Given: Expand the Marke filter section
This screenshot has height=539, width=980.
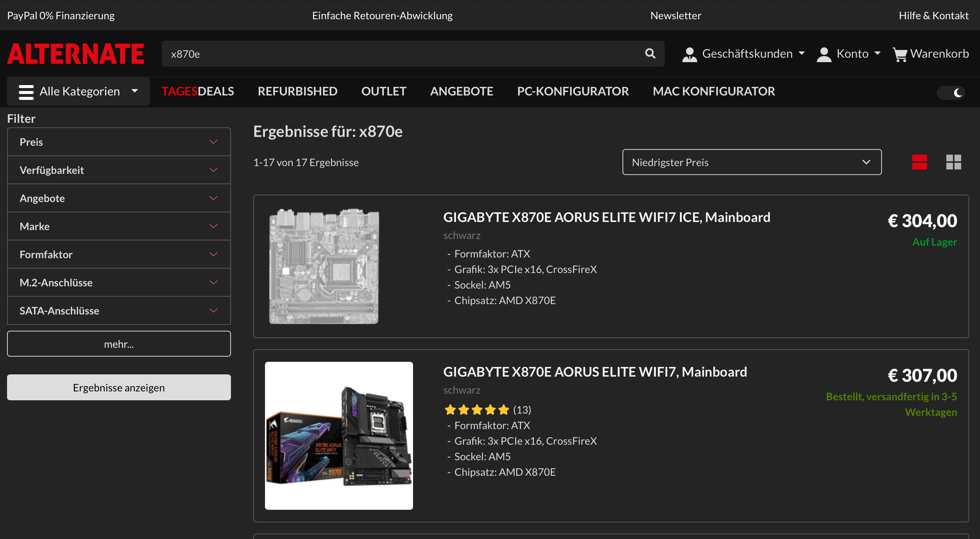Looking at the screenshot, I should (x=119, y=226).
